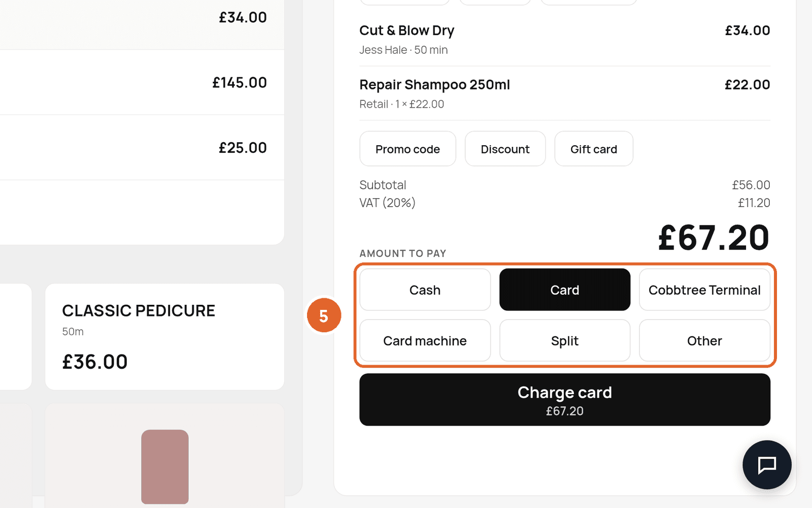Screen dimensions: 812x508
Task: Click the orange step 5 marker
Action: tap(324, 315)
